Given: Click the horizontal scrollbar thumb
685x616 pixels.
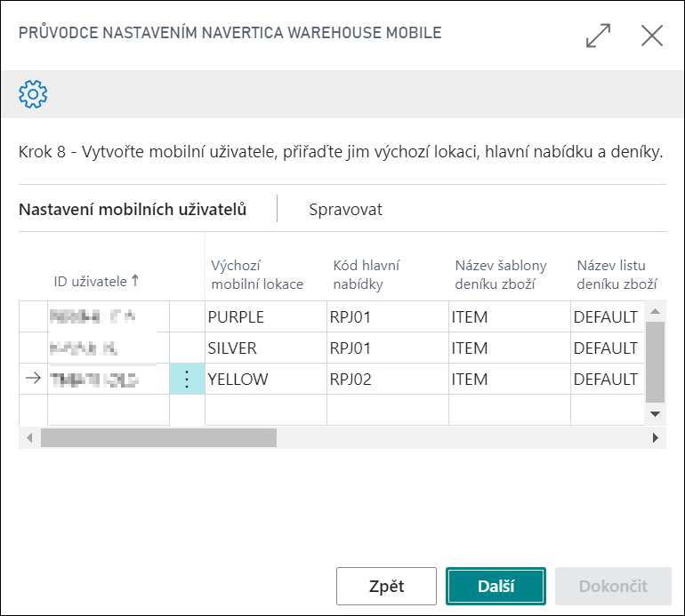Looking at the screenshot, I should (x=158, y=437).
